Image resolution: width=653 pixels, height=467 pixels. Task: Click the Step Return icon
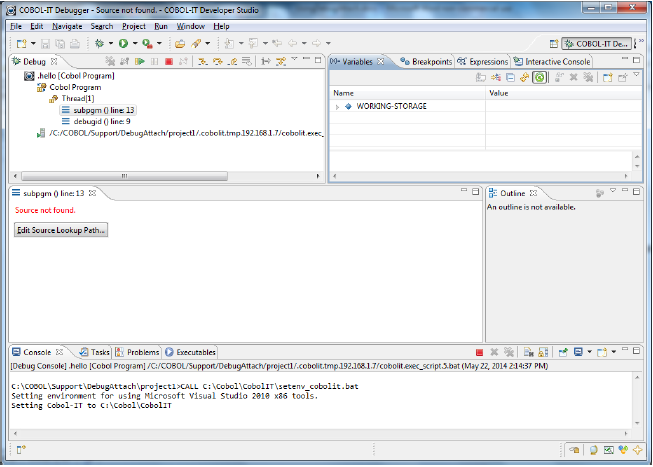point(233,62)
